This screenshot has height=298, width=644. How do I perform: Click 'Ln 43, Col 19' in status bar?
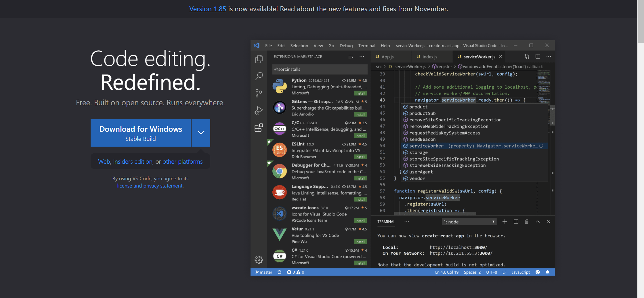447,272
